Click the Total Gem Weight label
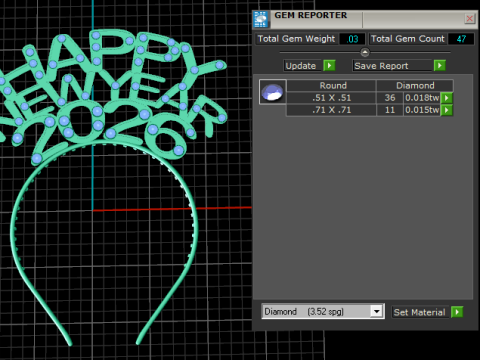 (296, 39)
